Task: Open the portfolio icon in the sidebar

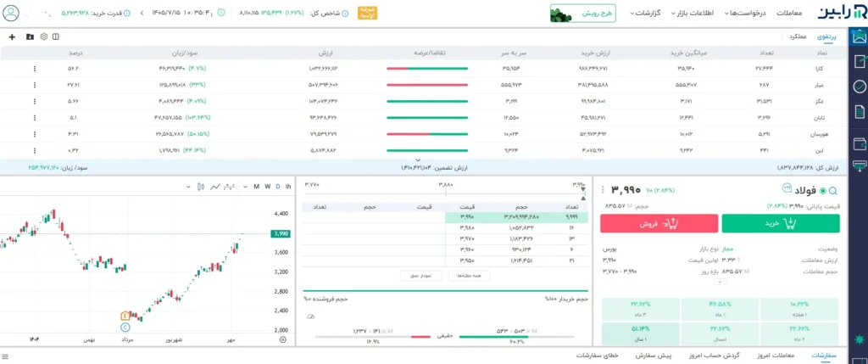Action: [860, 37]
